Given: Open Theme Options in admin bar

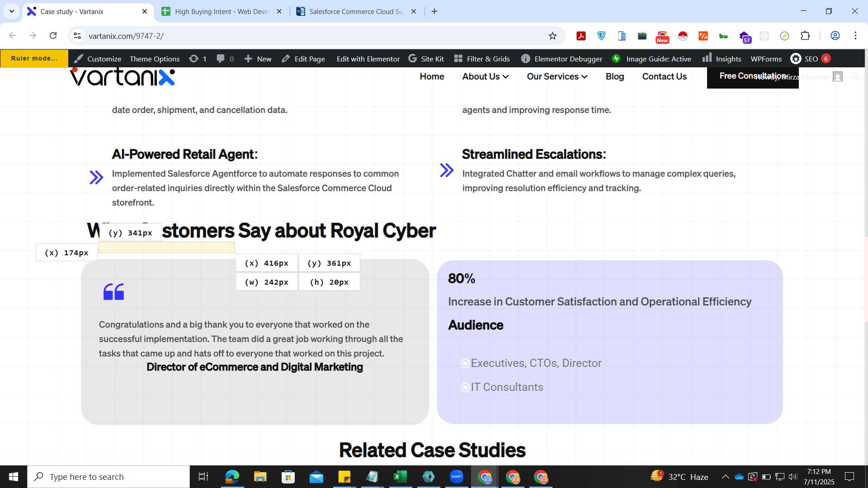Looking at the screenshot, I should [155, 59].
